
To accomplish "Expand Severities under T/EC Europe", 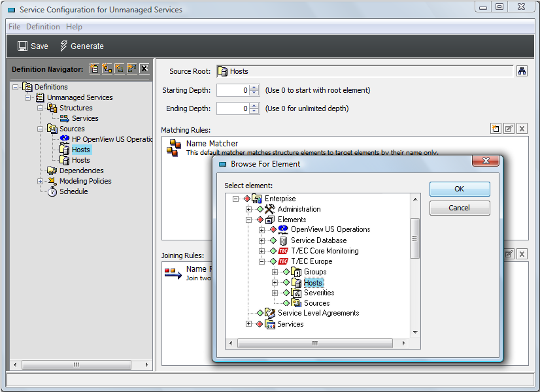I will pyautogui.click(x=275, y=293).
